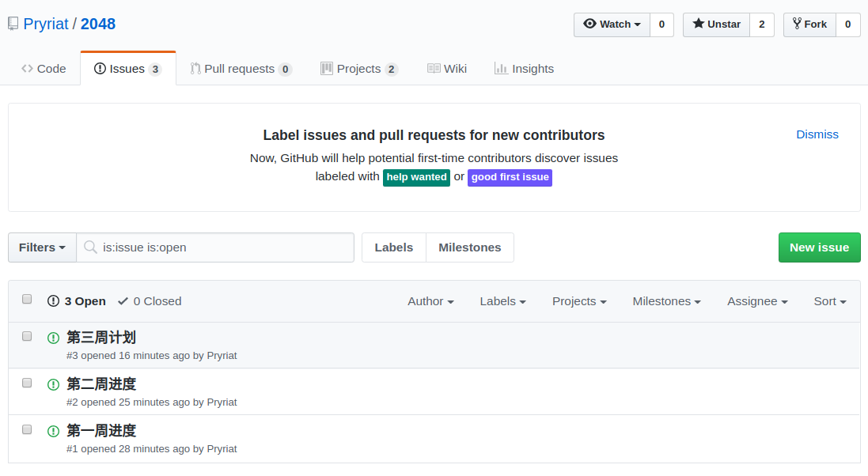Viewport: 868px width, 476px height.
Task: Open issue 第二周进度
Action: (101, 383)
